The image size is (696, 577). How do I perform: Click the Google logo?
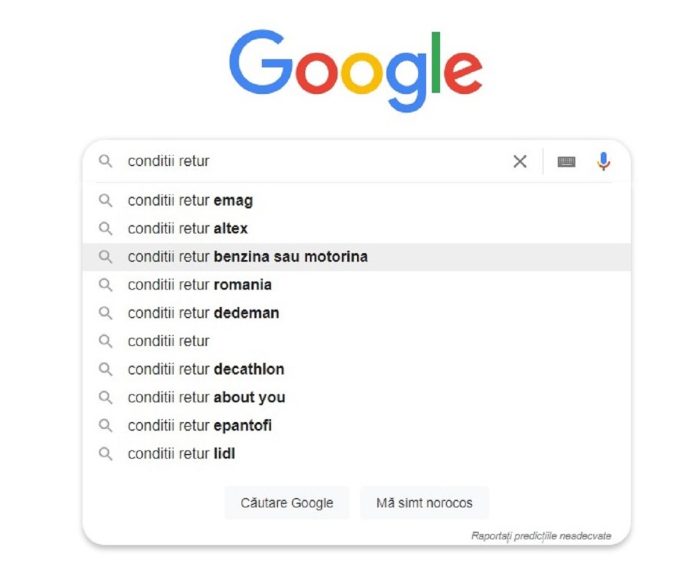click(x=355, y=70)
